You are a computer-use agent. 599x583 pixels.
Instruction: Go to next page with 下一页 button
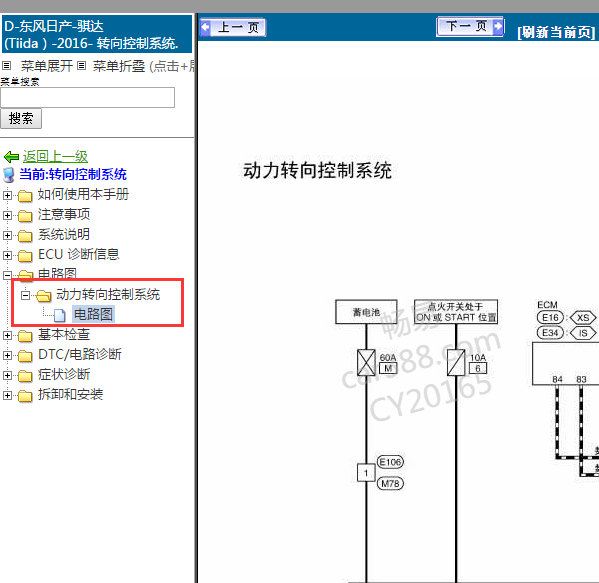coord(470,27)
